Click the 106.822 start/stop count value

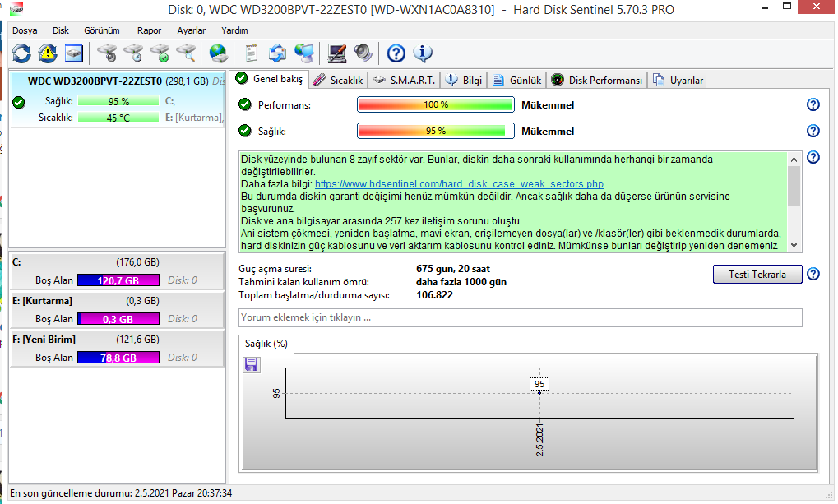point(434,295)
